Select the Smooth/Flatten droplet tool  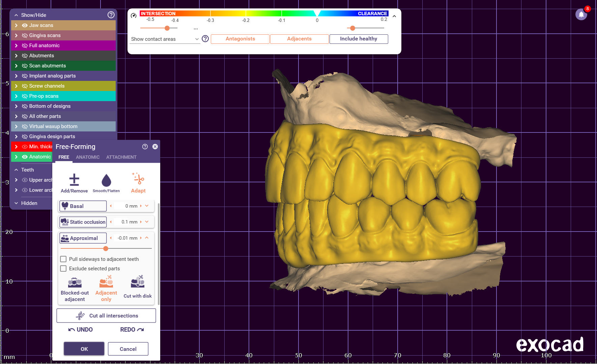coord(106,180)
